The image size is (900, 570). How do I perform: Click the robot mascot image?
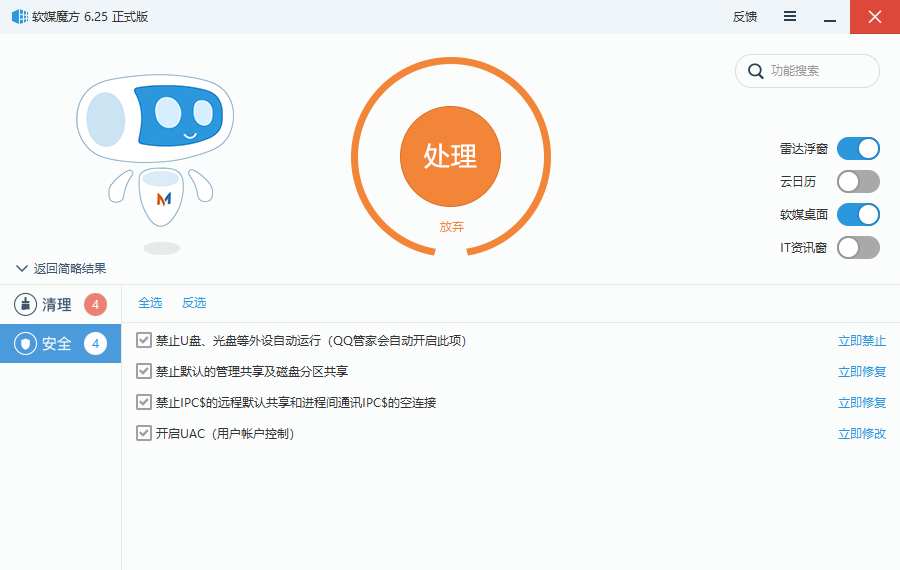point(155,164)
